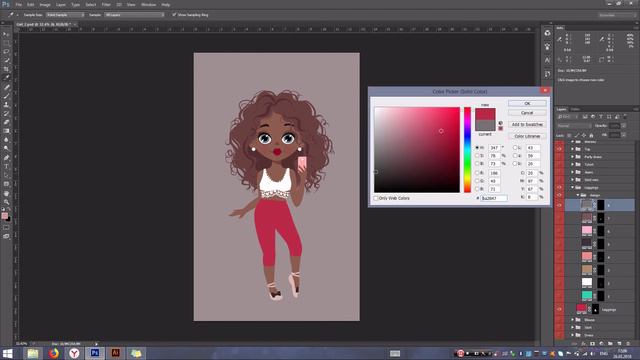
Task: Expand the Party dress group
Action: pyautogui.click(x=573, y=157)
